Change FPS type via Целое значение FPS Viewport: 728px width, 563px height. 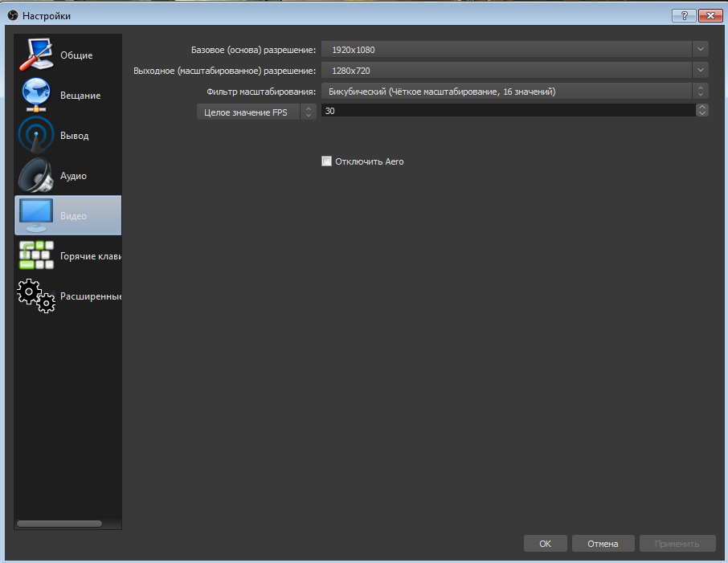click(257, 112)
